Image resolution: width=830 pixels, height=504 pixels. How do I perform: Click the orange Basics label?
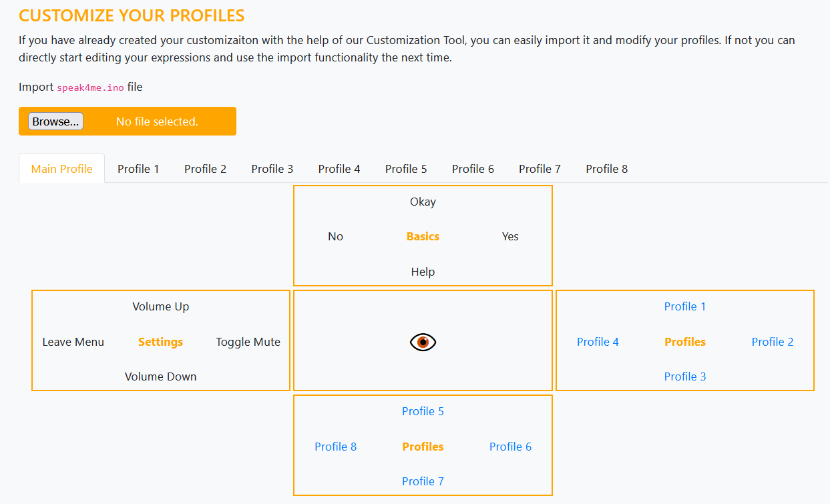coord(423,236)
